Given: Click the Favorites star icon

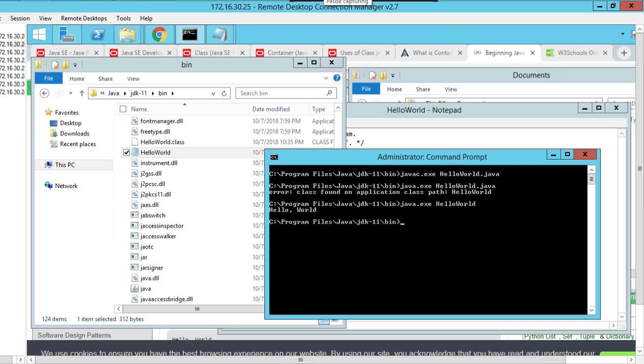Looking at the screenshot, I should pos(49,112).
